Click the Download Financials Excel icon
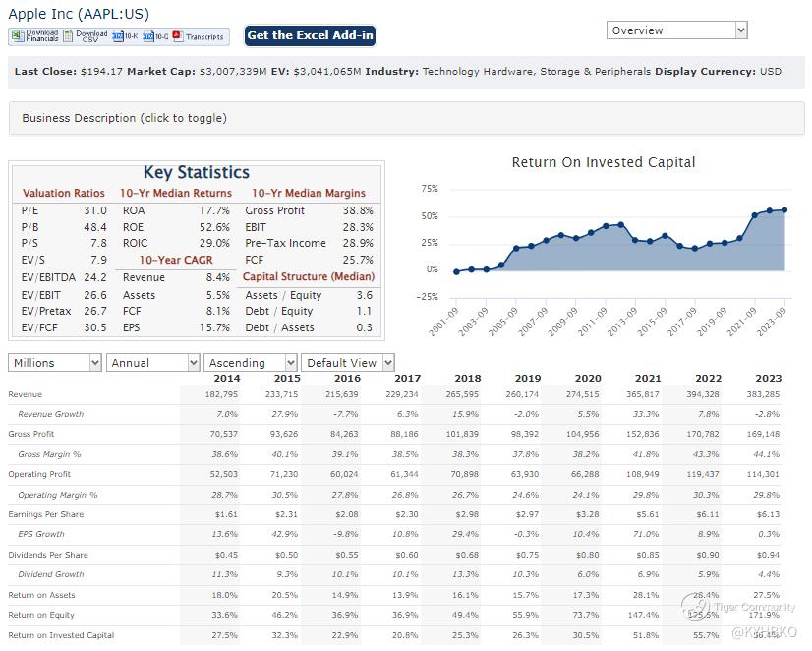 pos(34,36)
